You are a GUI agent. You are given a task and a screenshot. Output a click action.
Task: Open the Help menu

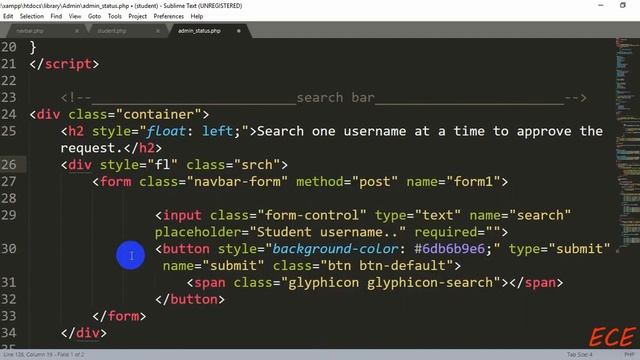[x=197, y=16]
